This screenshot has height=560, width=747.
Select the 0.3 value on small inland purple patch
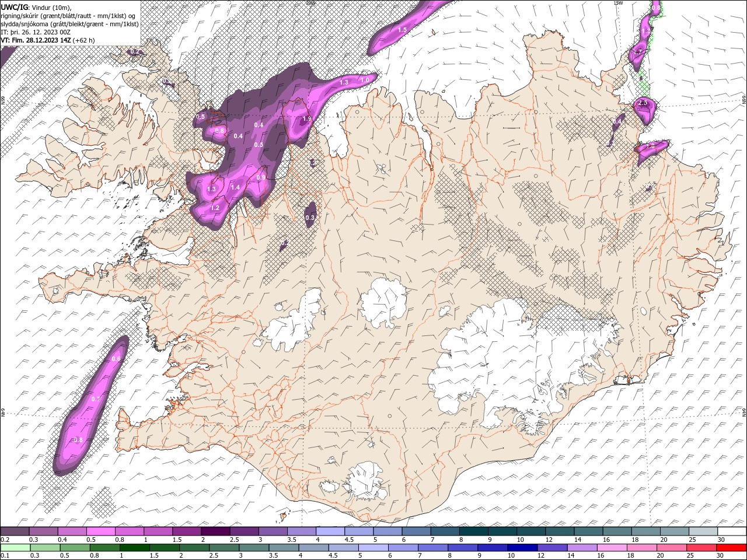click(310, 218)
